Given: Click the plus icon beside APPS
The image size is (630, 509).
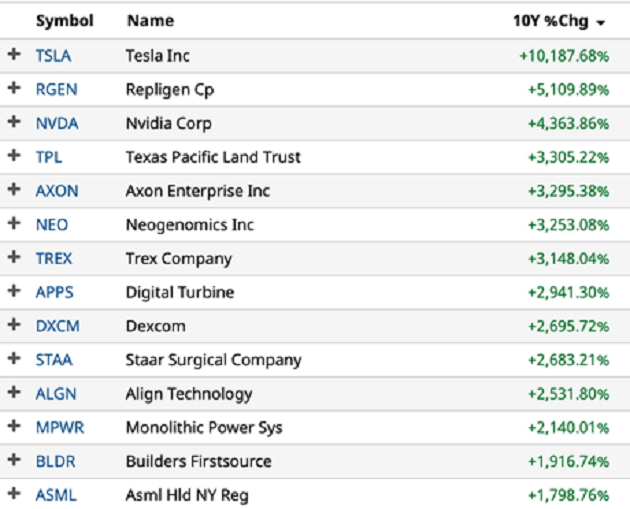Looking at the screenshot, I should coord(14,292).
